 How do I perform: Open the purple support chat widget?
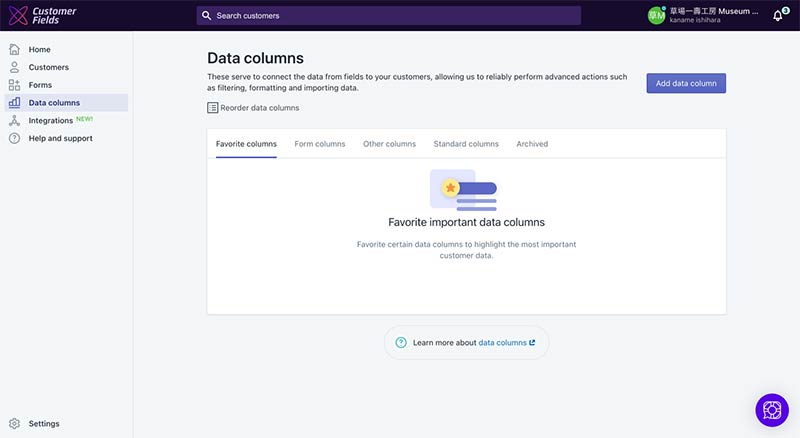[772, 410]
